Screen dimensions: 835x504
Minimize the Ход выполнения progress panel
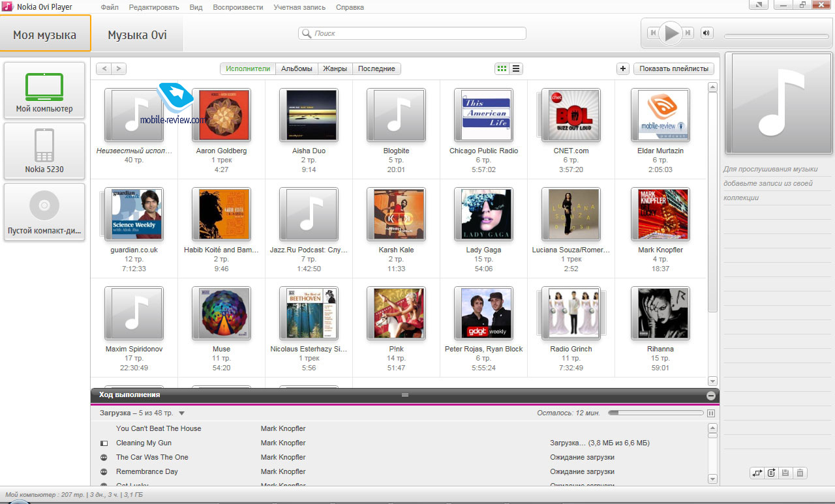710,395
